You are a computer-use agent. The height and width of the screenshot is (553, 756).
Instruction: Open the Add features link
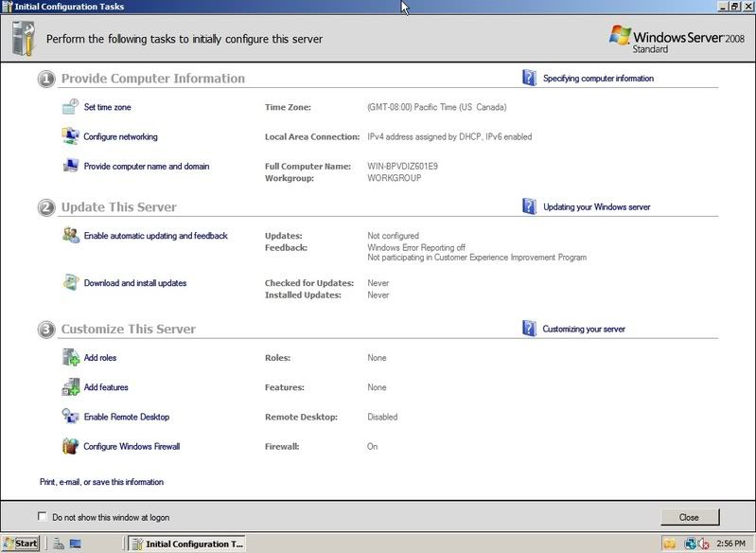tap(106, 387)
